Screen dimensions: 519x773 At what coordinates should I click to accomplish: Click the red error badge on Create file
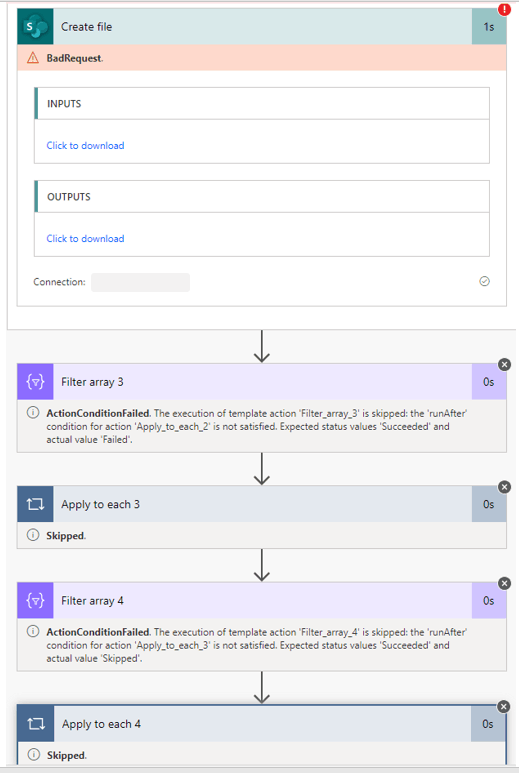coord(504,9)
